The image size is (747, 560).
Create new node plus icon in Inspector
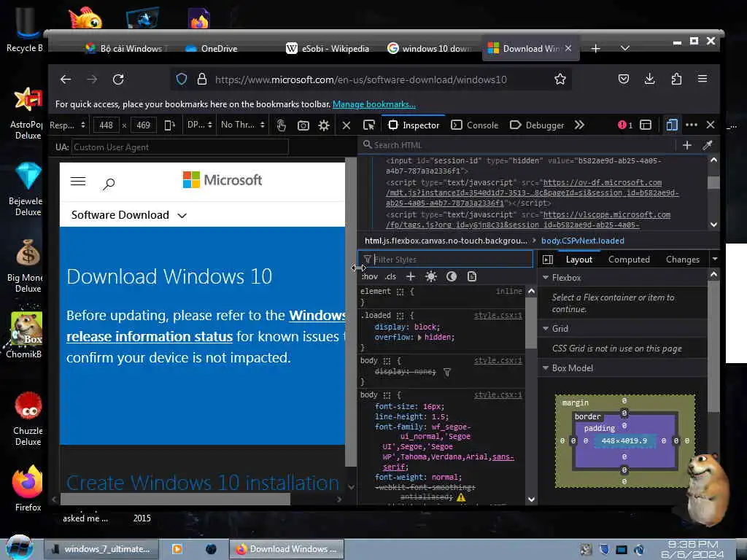(x=687, y=145)
